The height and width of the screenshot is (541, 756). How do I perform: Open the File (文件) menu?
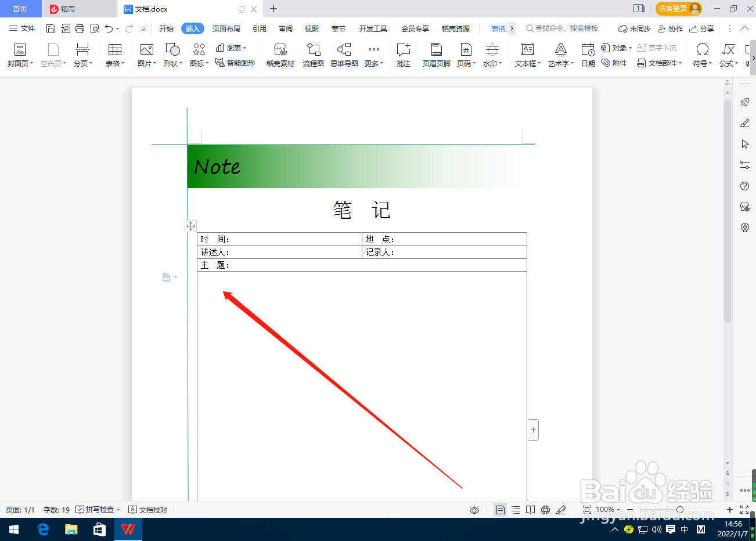(x=22, y=28)
